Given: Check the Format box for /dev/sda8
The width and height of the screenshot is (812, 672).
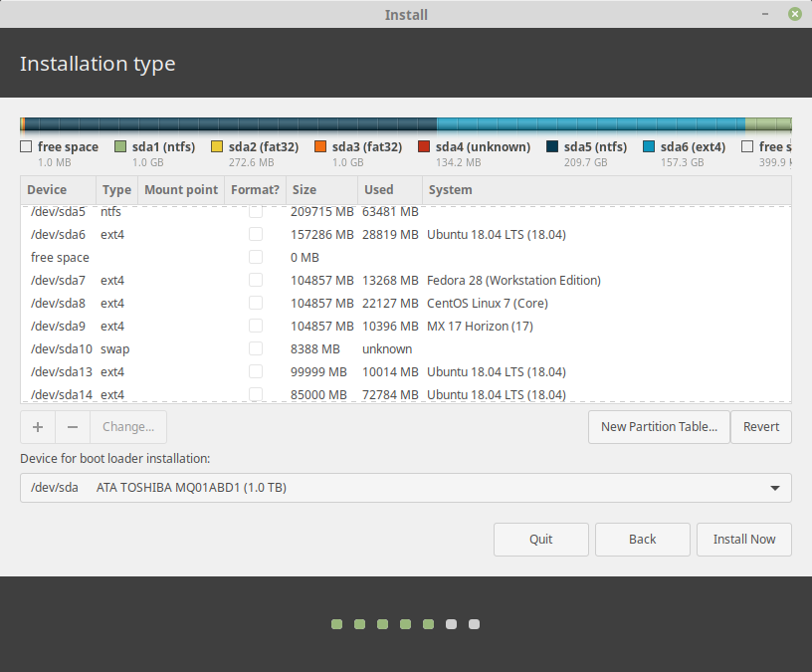Looking at the screenshot, I should pyautogui.click(x=256, y=303).
